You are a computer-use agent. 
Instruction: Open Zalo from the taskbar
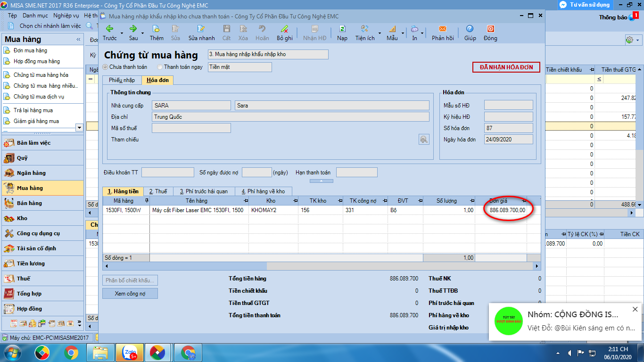[129, 352]
